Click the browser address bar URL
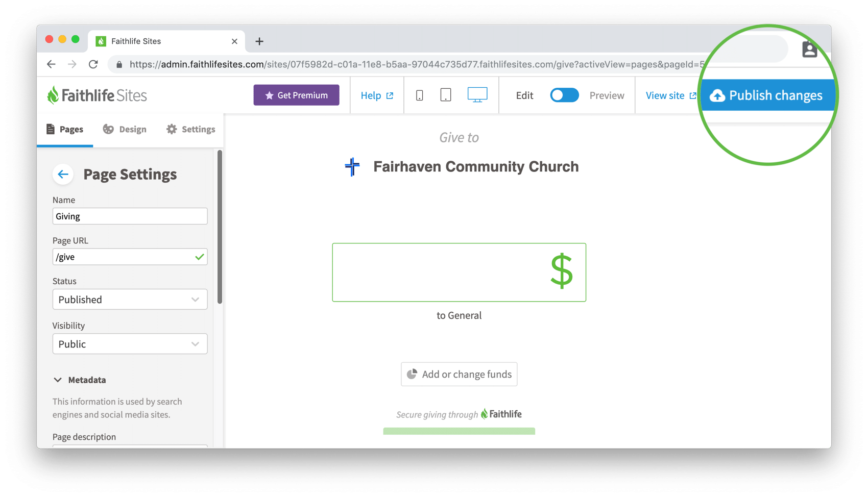 click(417, 64)
